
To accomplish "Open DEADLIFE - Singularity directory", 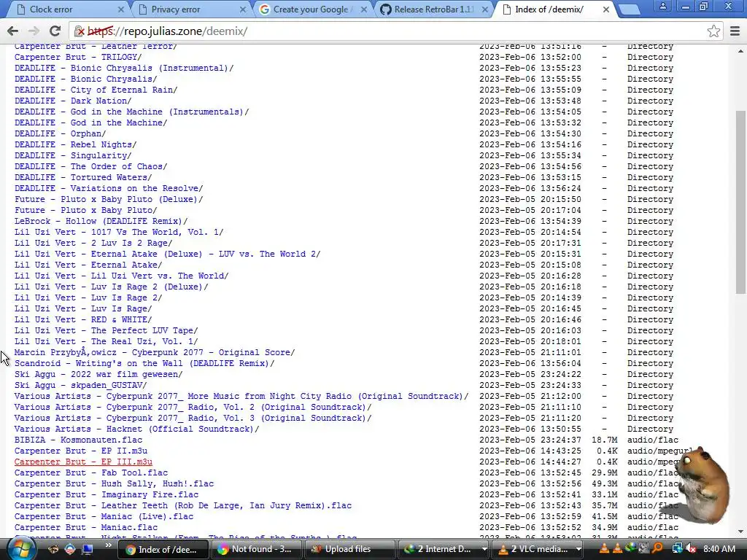I will 73,156.
